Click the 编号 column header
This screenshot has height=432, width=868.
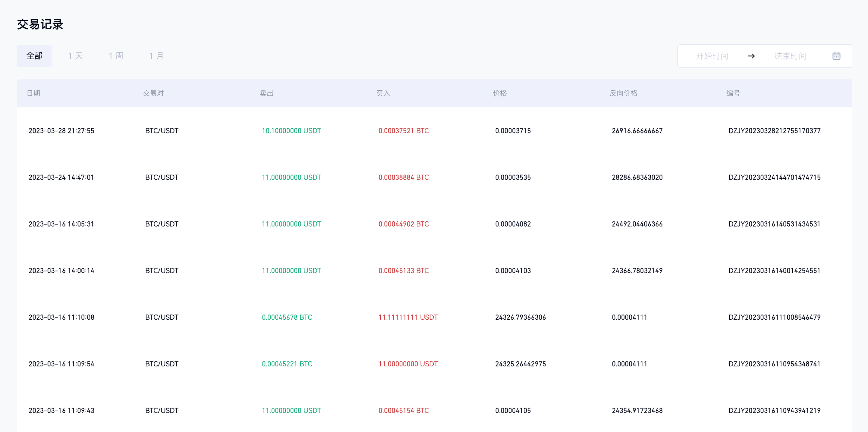click(x=733, y=93)
